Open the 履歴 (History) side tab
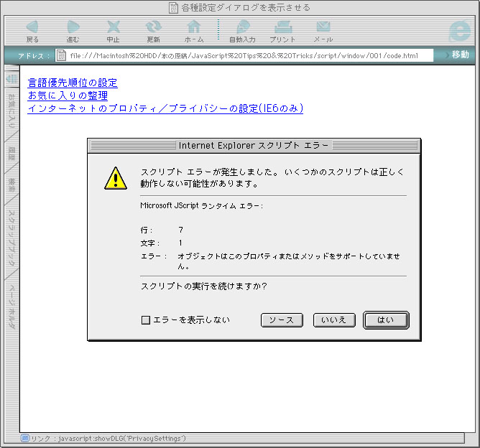 [x=11, y=154]
